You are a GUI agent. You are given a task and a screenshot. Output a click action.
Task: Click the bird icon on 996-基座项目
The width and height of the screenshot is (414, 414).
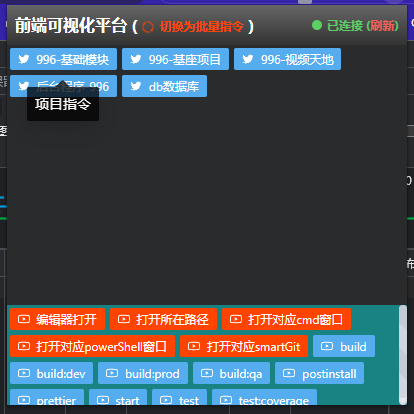tap(136, 59)
